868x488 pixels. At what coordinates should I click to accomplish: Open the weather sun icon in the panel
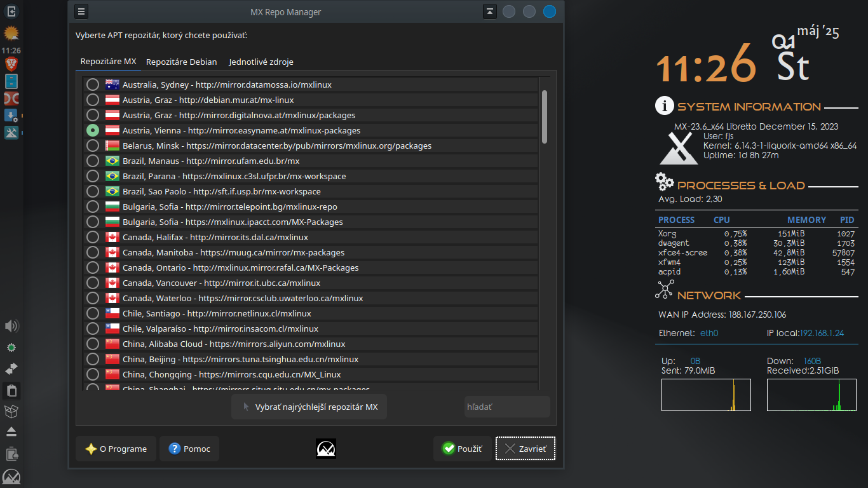[x=11, y=33]
